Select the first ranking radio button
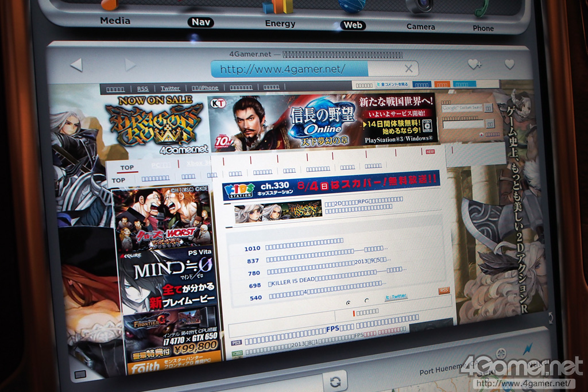 [x=349, y=302]
